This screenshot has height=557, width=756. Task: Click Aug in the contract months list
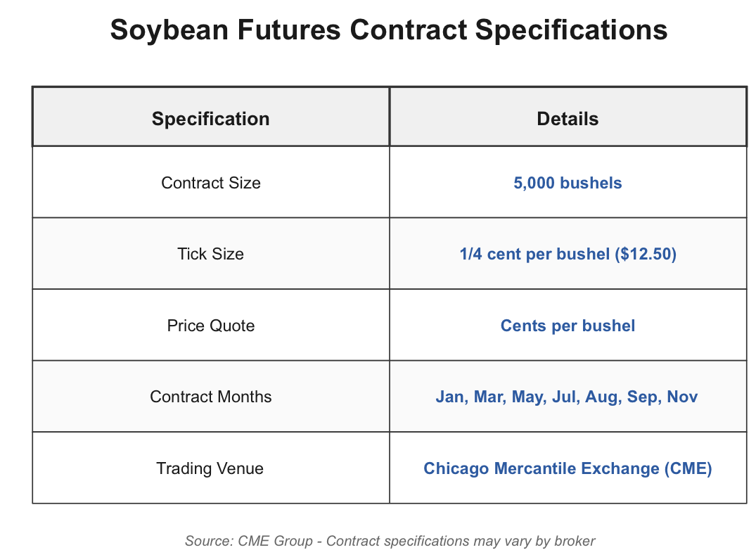(x=603, y=397)
